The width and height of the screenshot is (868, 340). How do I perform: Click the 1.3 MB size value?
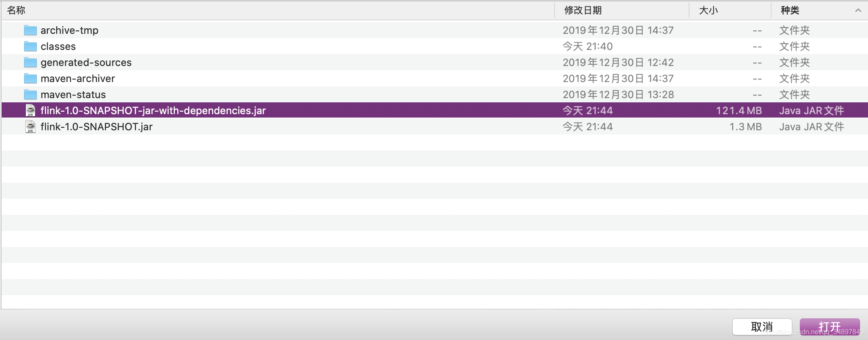point(746,126)
